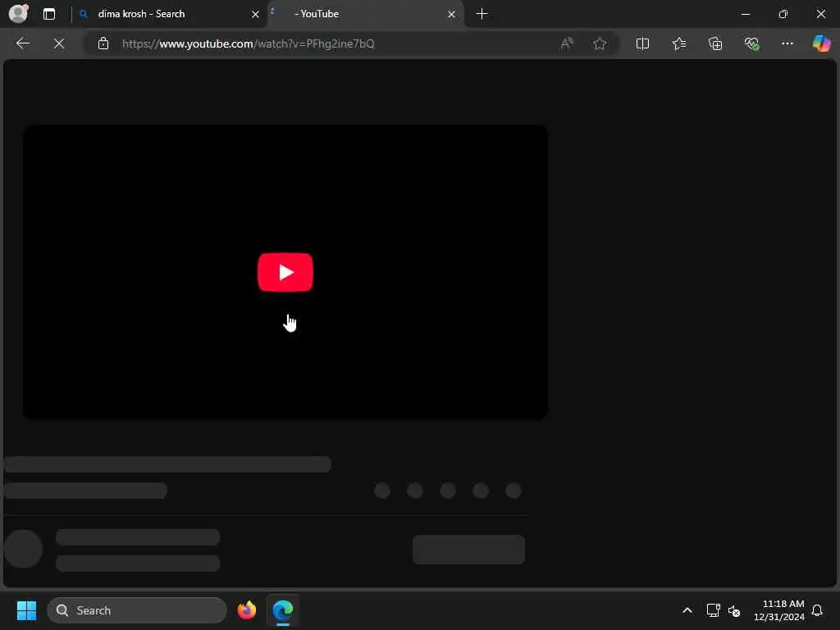The width and height of the screenshot is (840, 630).
Task: Stop loading the page
Action: 59,43
